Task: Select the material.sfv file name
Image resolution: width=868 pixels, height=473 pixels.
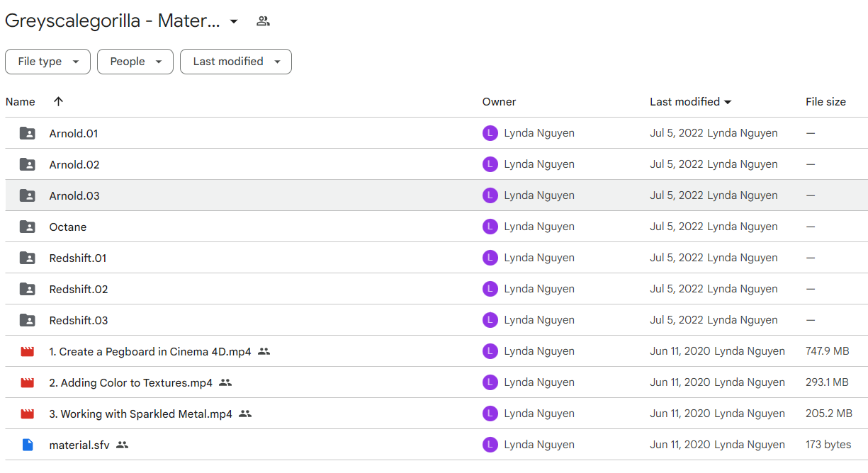Action: (79, 445)
